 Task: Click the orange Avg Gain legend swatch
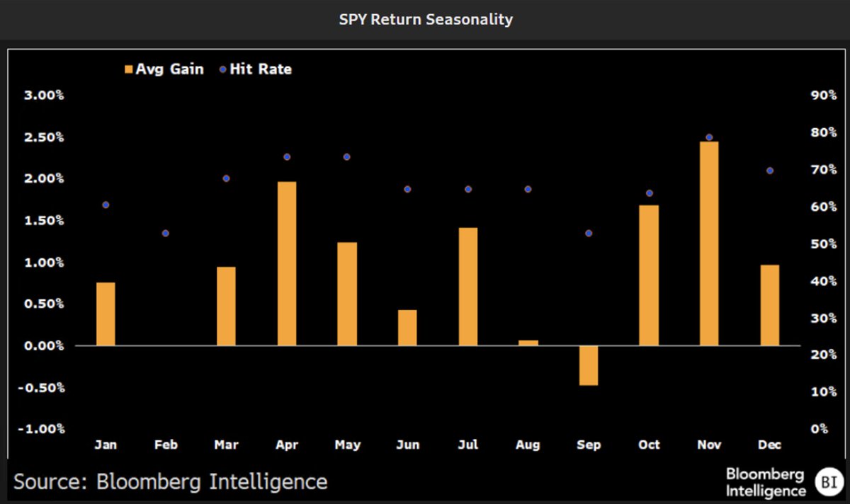(128, 69)
